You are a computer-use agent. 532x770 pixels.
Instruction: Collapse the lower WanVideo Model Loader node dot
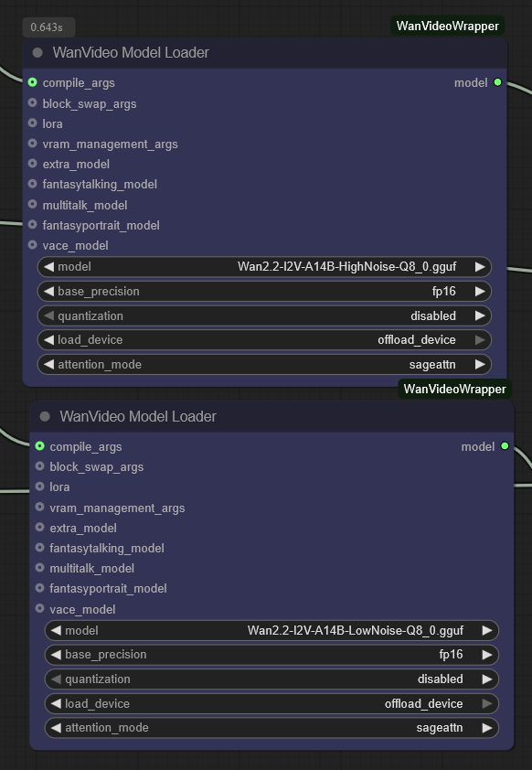point(45,416)
